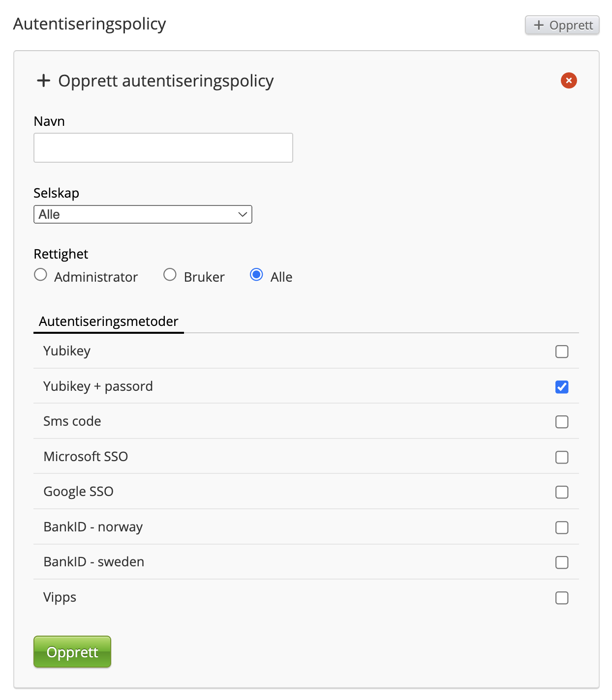Click the plus icon beside Opprett autentiseringspolicy heading

[x=44, y=81]
